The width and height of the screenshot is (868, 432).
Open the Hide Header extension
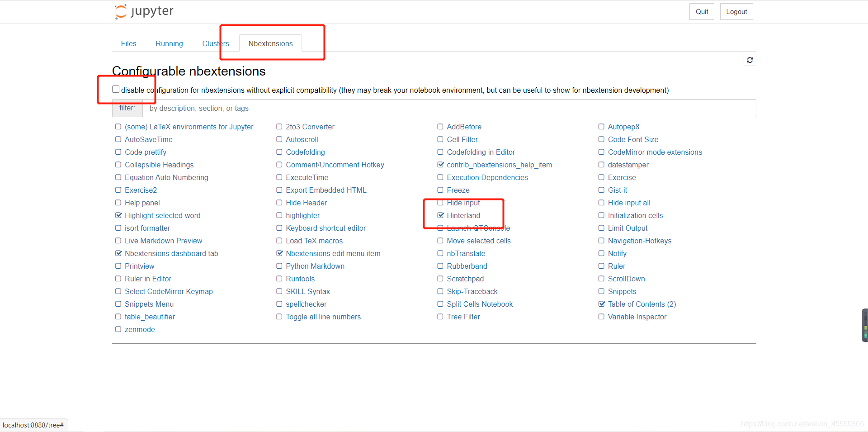307,203
